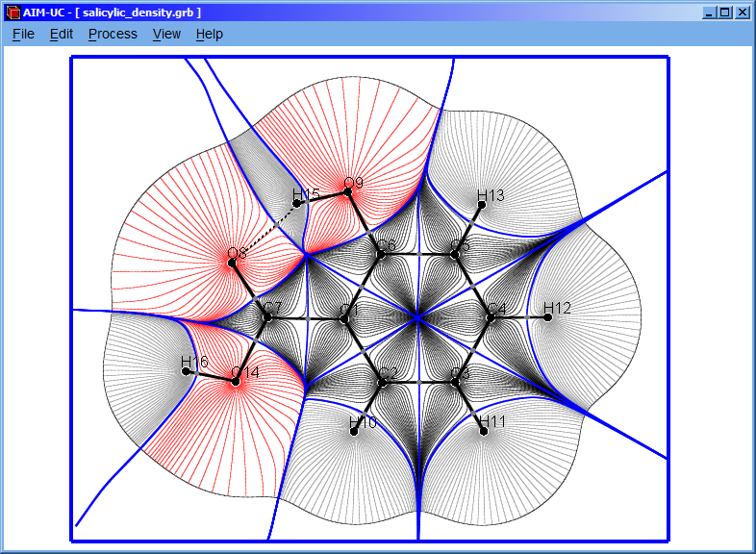Open the File menu

point(23,34)
